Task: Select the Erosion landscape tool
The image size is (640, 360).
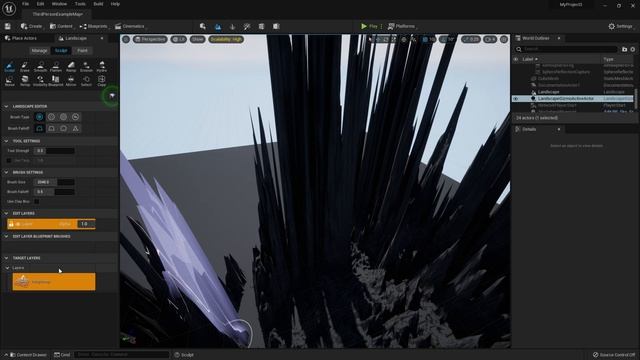Action: pyautogui.click(x=86, y=67)
